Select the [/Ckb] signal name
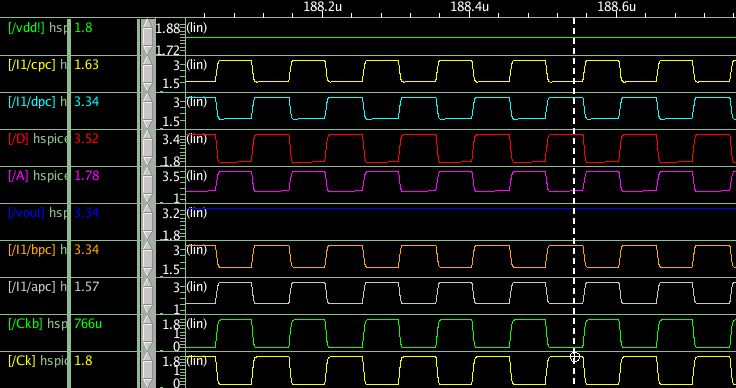Viewport: 736px width, 388px height. [x=25, y=324]
